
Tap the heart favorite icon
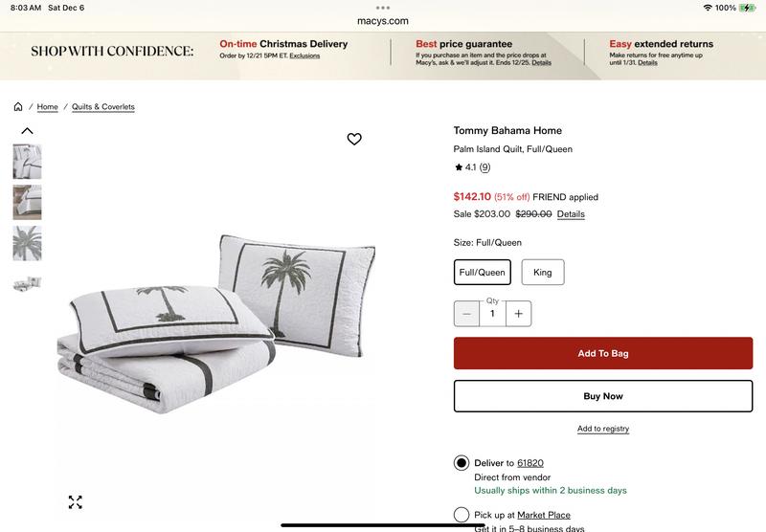tap(354, 139)
